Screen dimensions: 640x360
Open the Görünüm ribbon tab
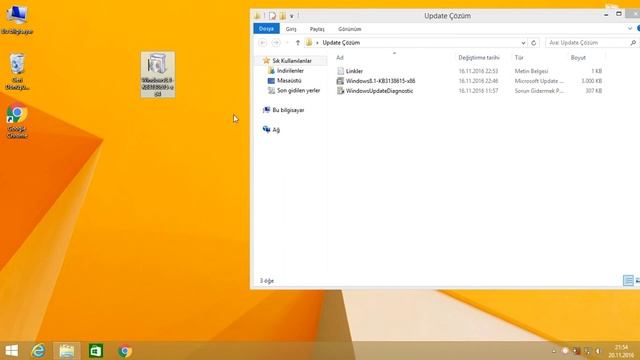click(x=349, y=29)
